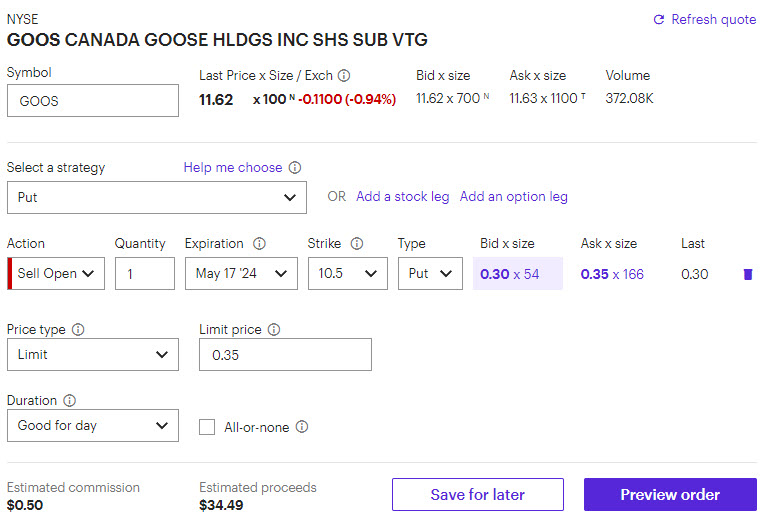Enable the All-or-none checkbox
763x520 pixels.
(207, 427)
